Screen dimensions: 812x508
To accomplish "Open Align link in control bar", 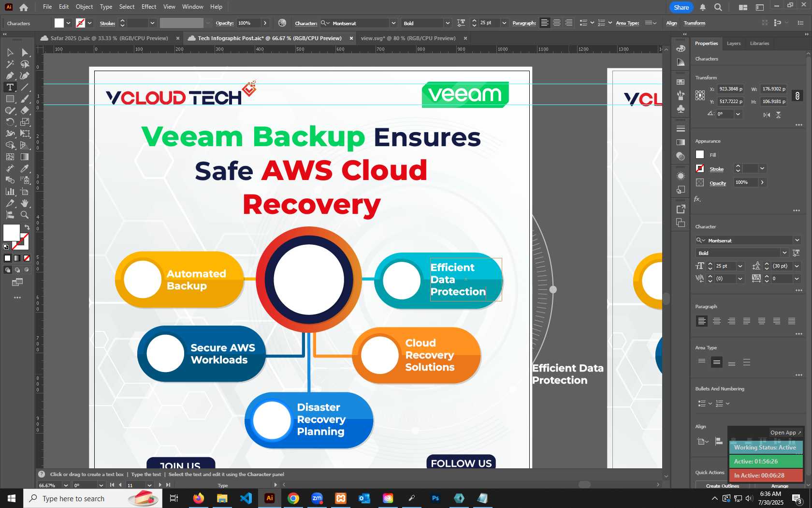I will [x=672, y=23].
